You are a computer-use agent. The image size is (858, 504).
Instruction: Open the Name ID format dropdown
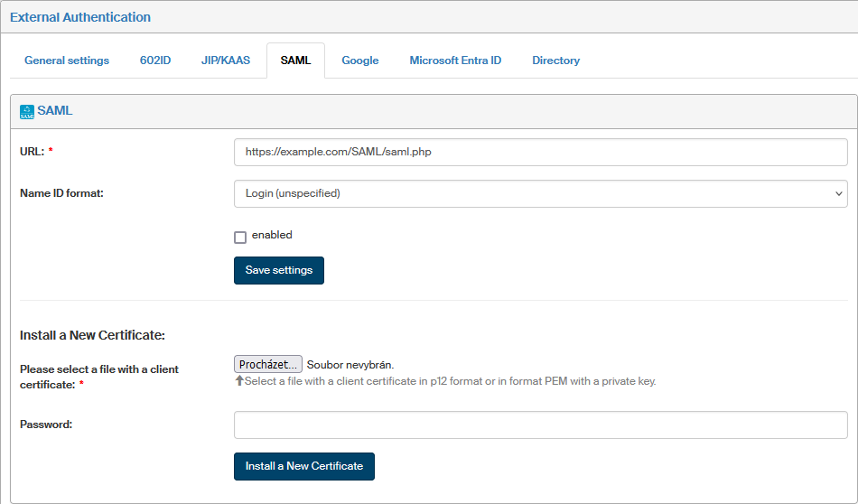click(540, 193)
